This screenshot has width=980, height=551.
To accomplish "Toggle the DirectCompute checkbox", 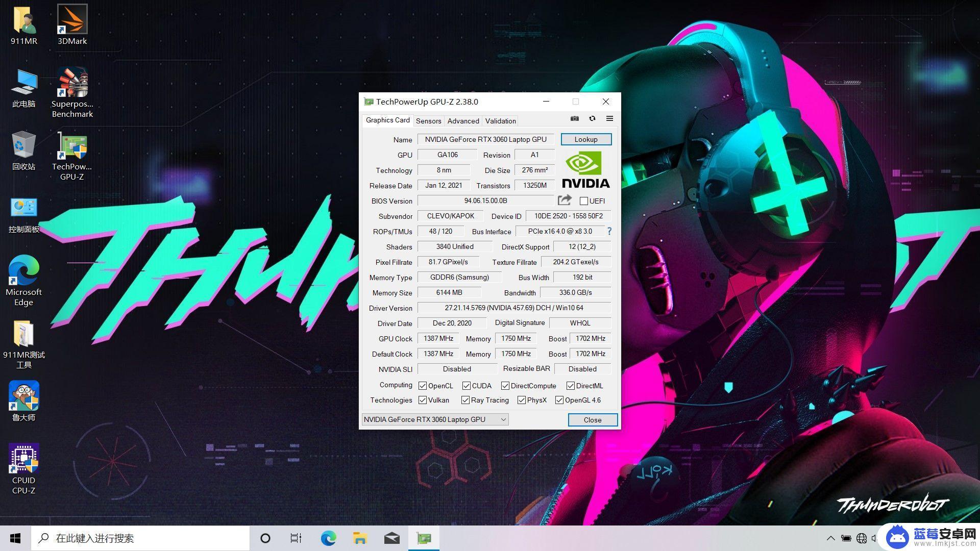I will pyautogui.click(x=505, y=386).
